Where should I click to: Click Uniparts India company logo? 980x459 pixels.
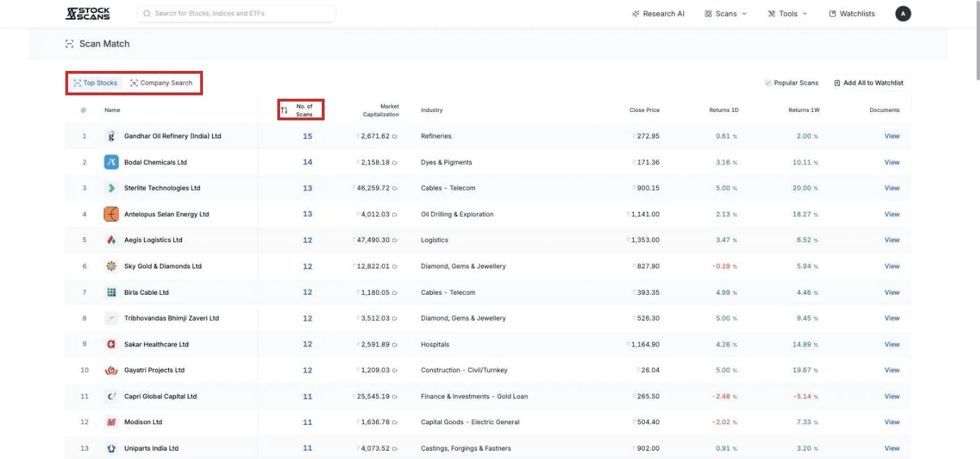click(x=111, y=448)
